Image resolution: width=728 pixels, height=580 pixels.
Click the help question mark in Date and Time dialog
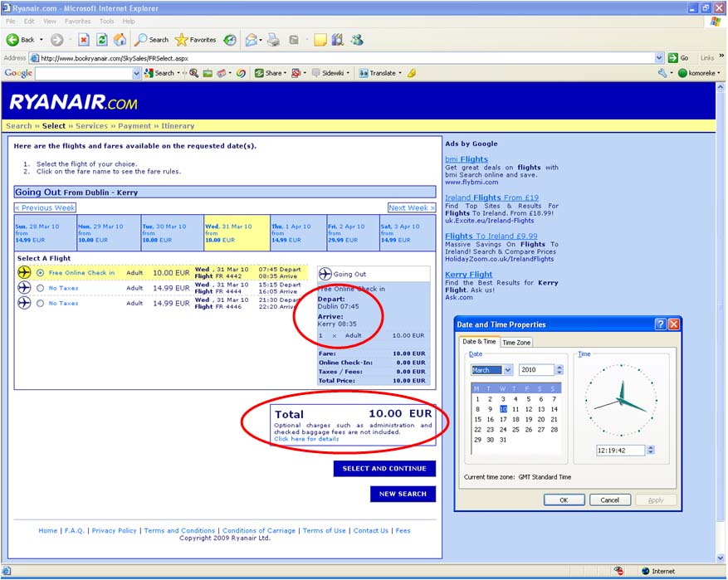click(660, 324)
